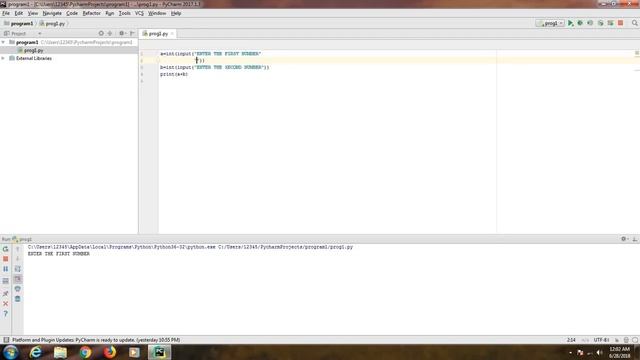This screenshot has width=640, height=360.
Task: Close Run tab with red X icon
Action: (x=6, y=304)
